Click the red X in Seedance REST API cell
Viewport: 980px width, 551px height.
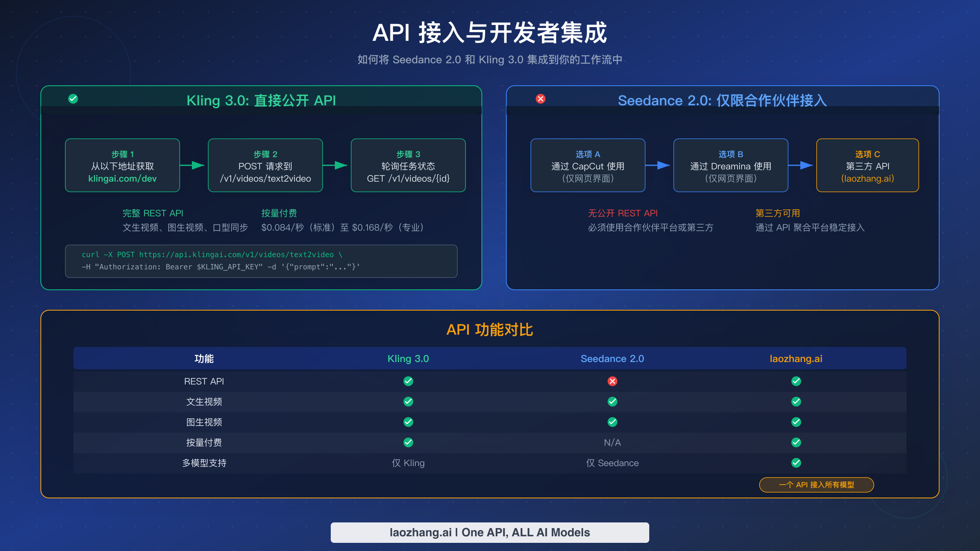[612, 381]
